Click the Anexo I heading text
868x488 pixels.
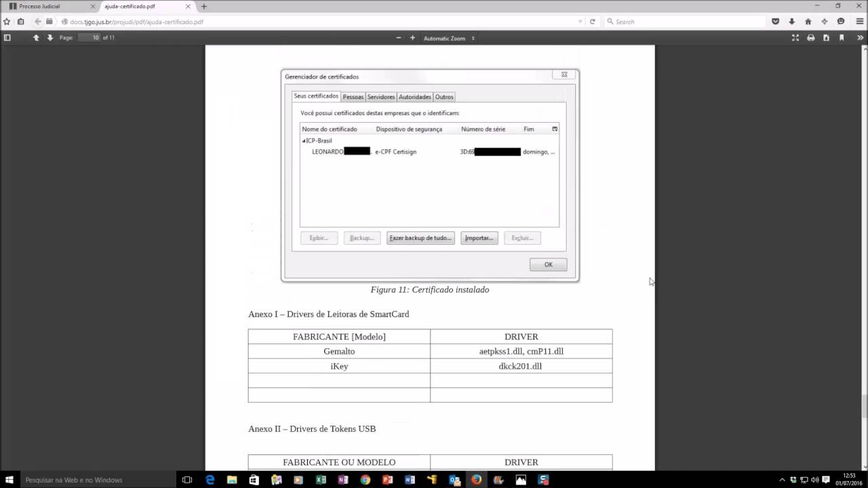click(329, 314)
